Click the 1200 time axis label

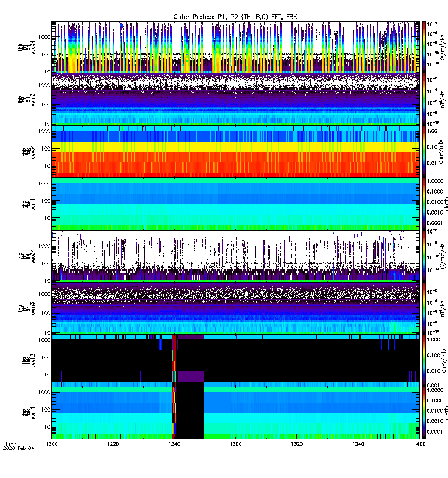click(53, 445)
